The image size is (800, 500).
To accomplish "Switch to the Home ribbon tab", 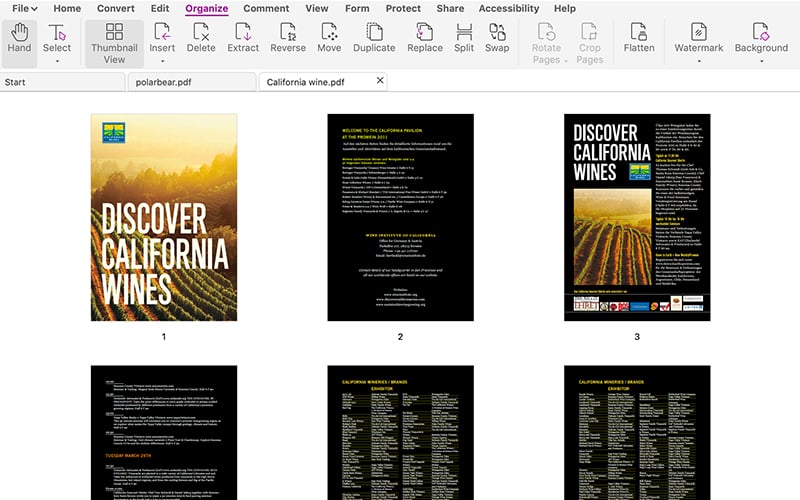I will coord(67,9).
